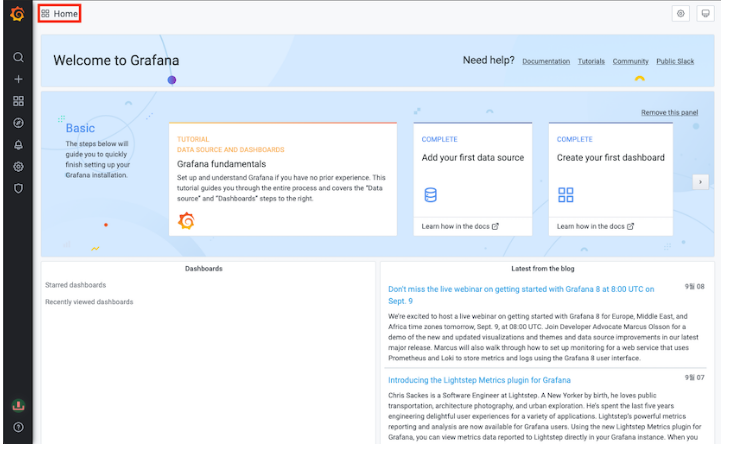Image resolution: width=741 pixels, height=449 pixels.
Task: Cycle view mode using monitor icon
Action: [705, 14]
